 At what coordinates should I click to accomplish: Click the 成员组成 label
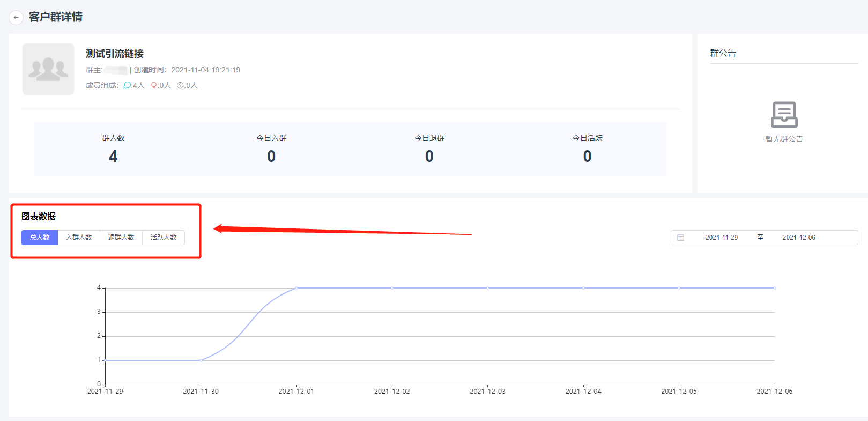click(102, 85)
